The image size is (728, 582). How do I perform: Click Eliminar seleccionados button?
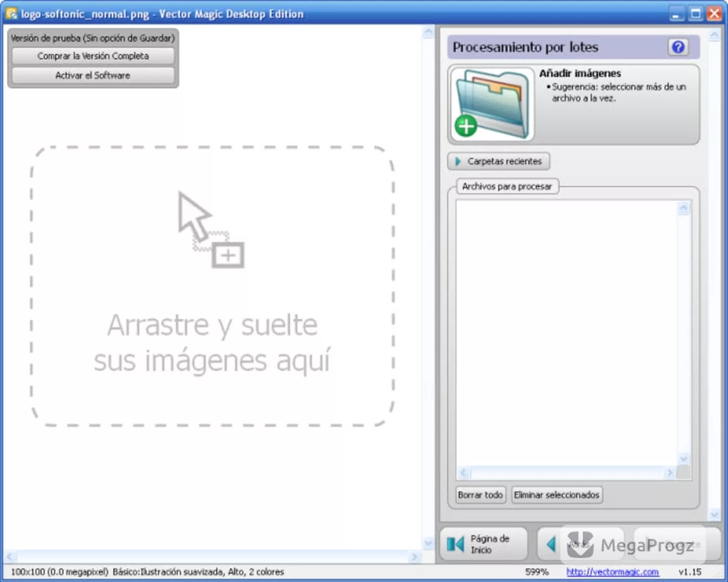pyautogui.click(x=557, y=495)
